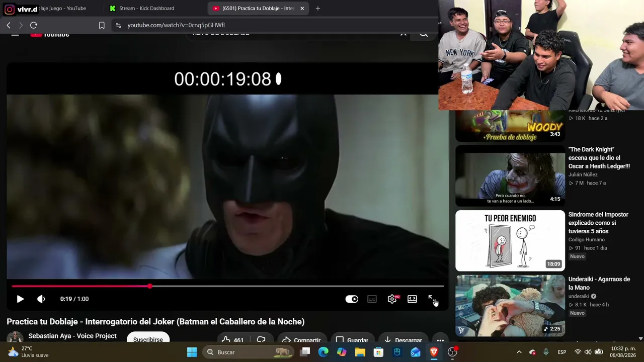Image resolution: width=644 pixels, height=362 pixels.
Task: Open the 'TU PEOR ENEMIGO' thumbnail
Action: point(510,240)
